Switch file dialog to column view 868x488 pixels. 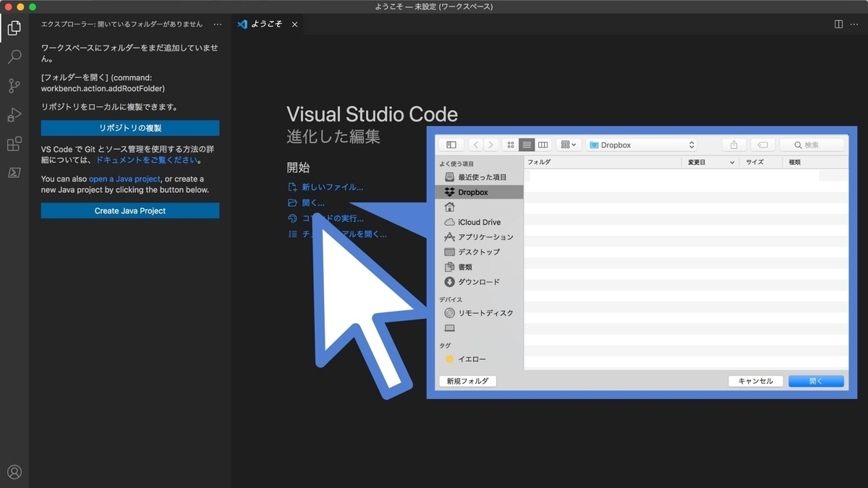tap(542, 145)
